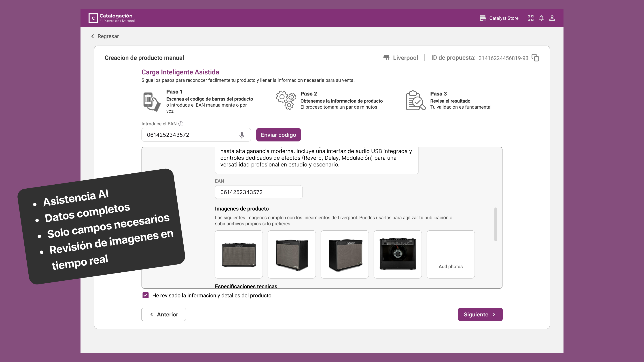Screen dimensions: 644x362
Task: Click the barcode scan icon in Paso 1
Action: click(152, 102)
